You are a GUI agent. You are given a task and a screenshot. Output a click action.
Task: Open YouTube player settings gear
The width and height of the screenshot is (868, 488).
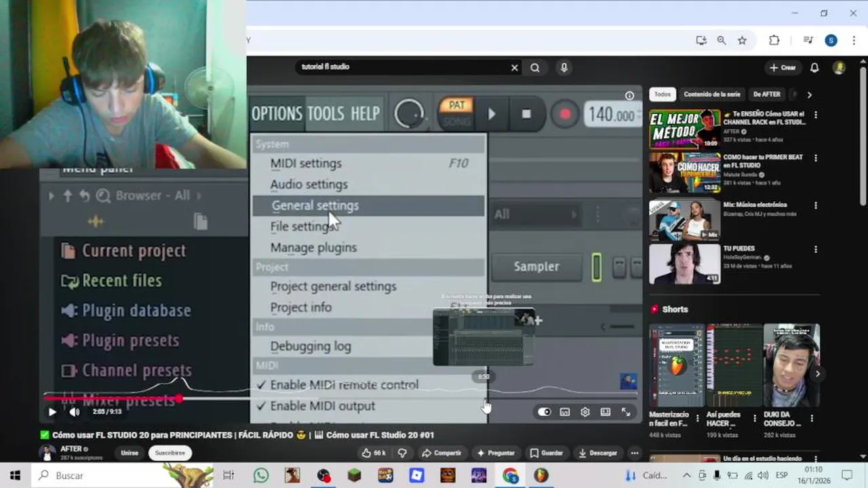[585, 411]
